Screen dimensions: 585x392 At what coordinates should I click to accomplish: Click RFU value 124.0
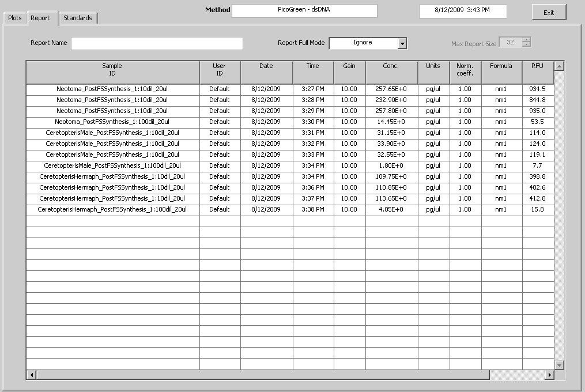pyautogui.click(x=538, y=144)
